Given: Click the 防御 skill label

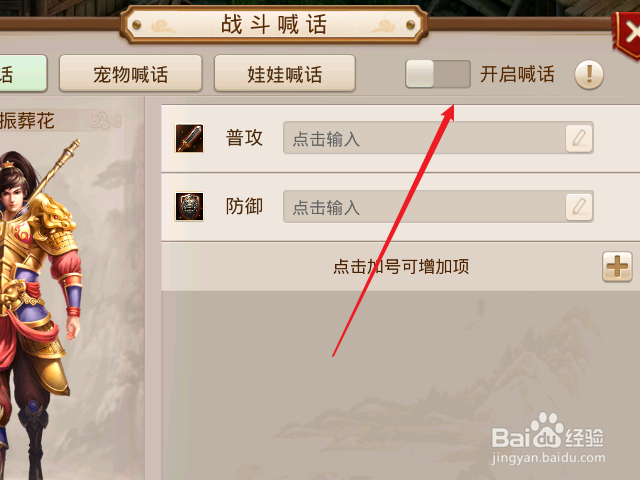Looking at the screenshot, I should pyautogui.click(x=244, y=207).
